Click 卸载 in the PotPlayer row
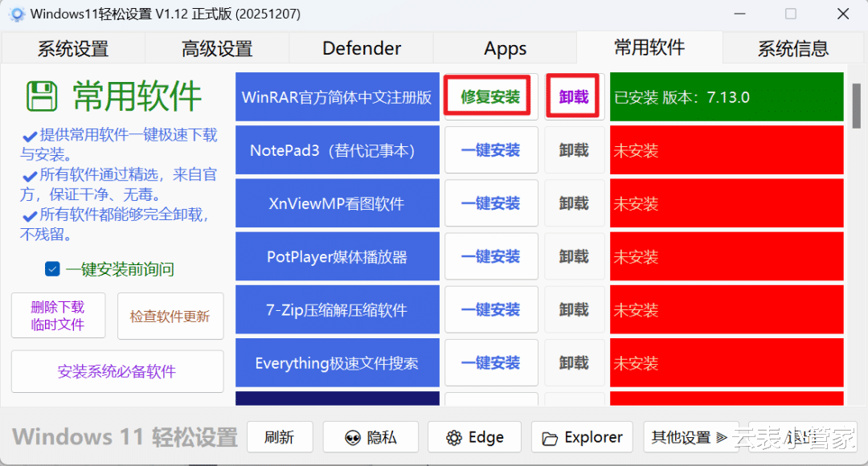 (x=574, y=256)
